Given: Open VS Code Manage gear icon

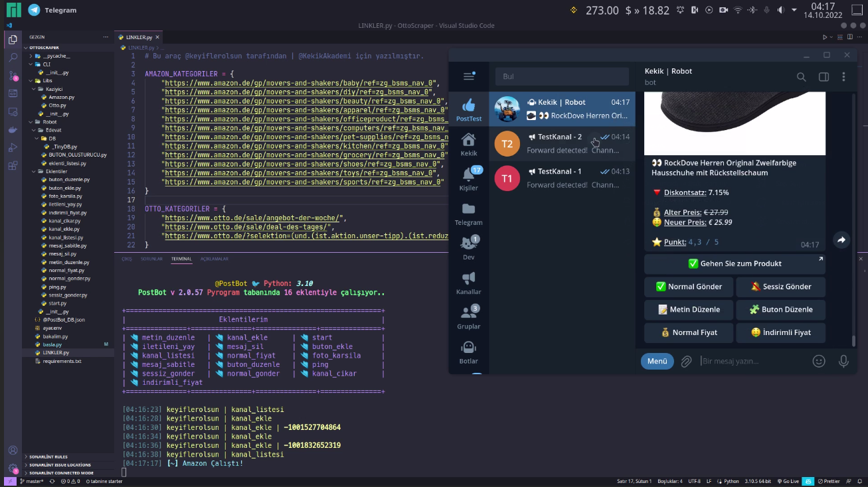Looking at the screenshot, I should (x=13, y=468).
